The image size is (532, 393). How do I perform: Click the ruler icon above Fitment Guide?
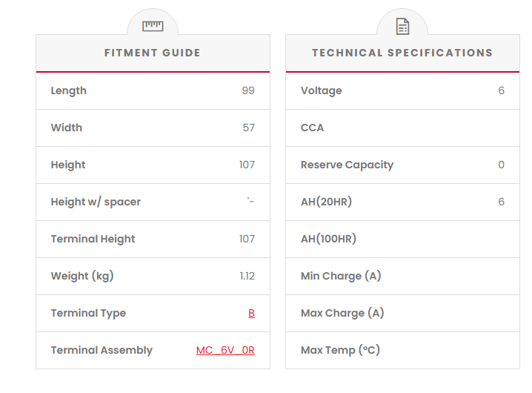click(x=153, y=26)
